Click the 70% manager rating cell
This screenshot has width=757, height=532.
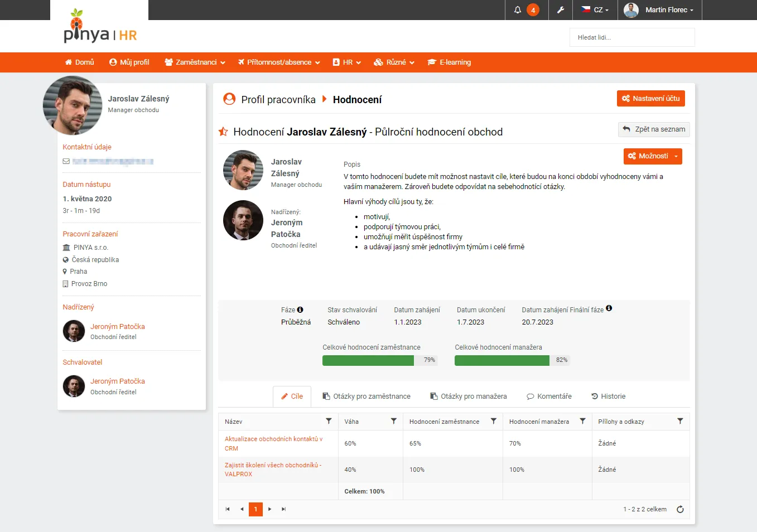(547, 443)
